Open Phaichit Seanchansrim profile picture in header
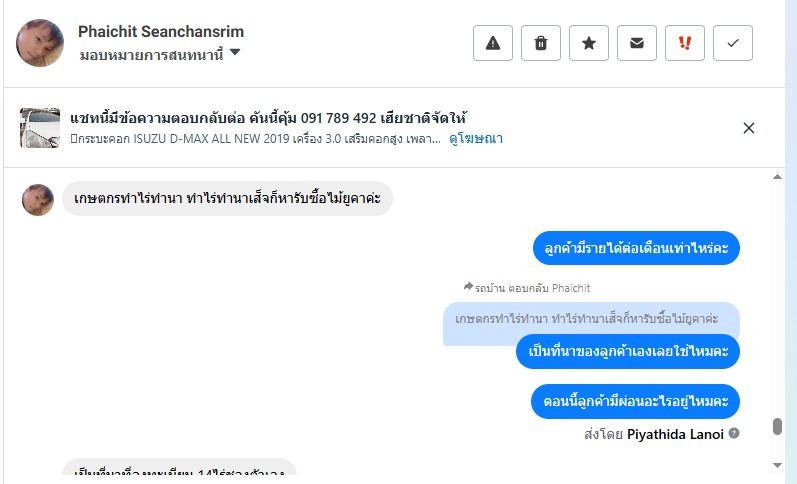Image resolution: width=797 pixels, height=484 pixels. [40, 43]
